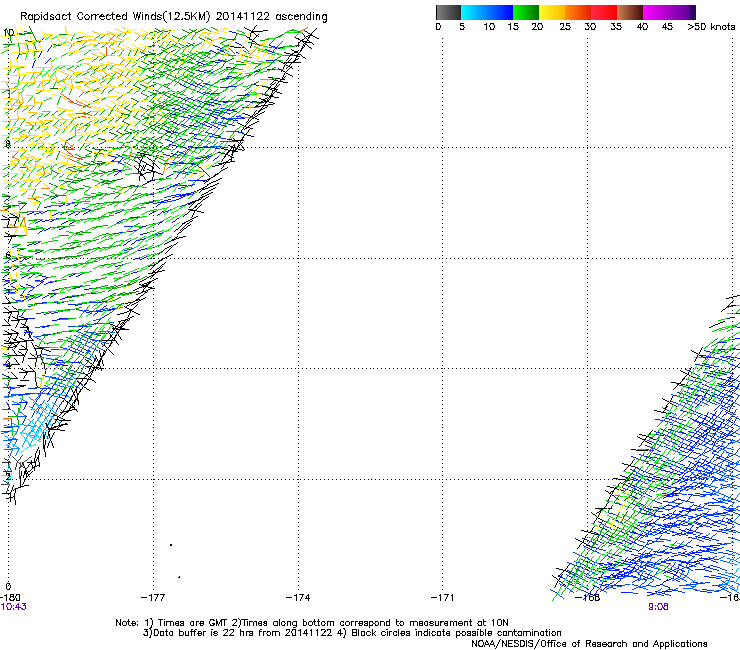Click the latitude label '0' on axis
The image size is (740, 650).
point(8,587)
